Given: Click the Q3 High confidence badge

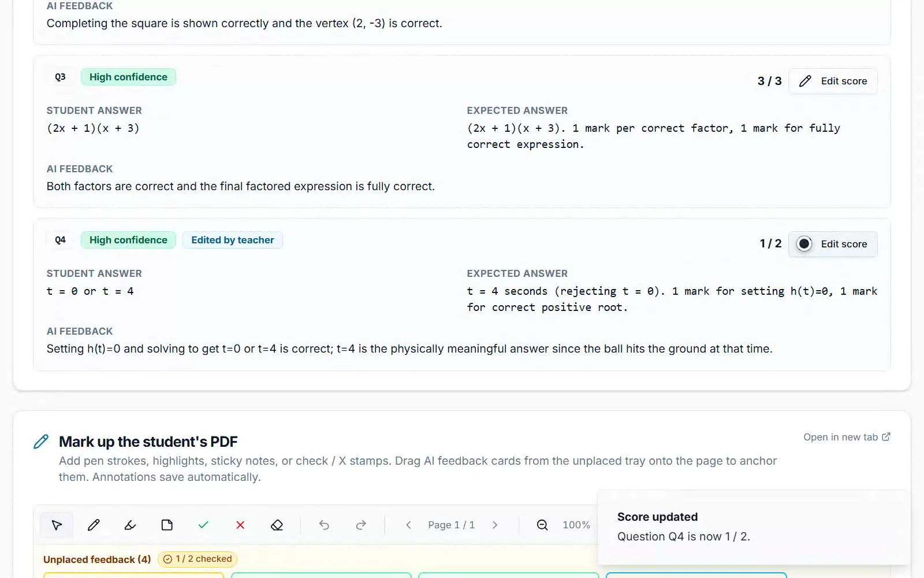Looking at the screenshot, I should point(128,77).
